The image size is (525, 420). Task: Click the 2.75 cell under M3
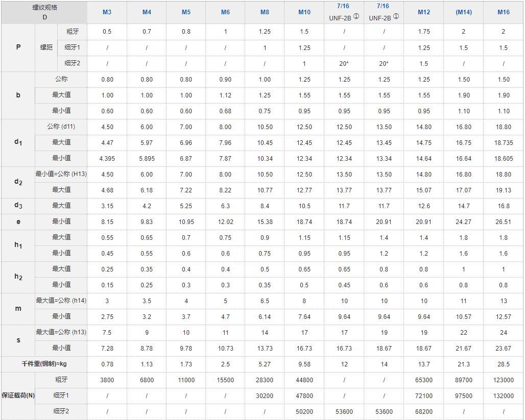[x=107, y=316]
